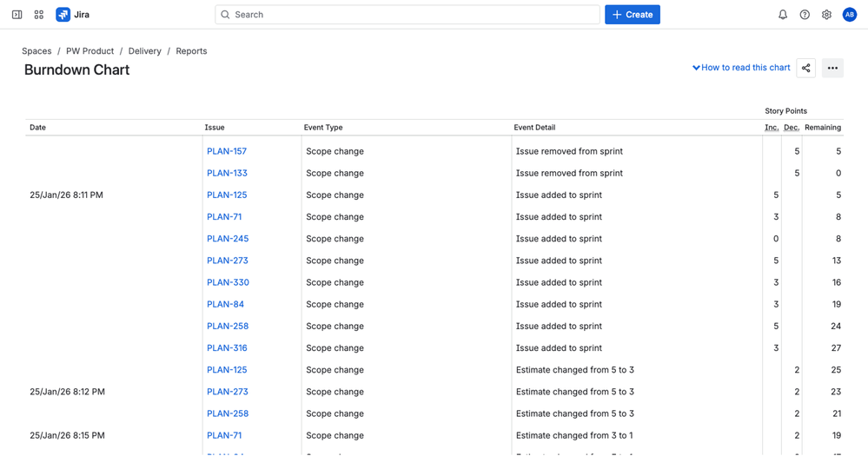Open issue PLAN-245
868x456 pixels.
[228, 239]
